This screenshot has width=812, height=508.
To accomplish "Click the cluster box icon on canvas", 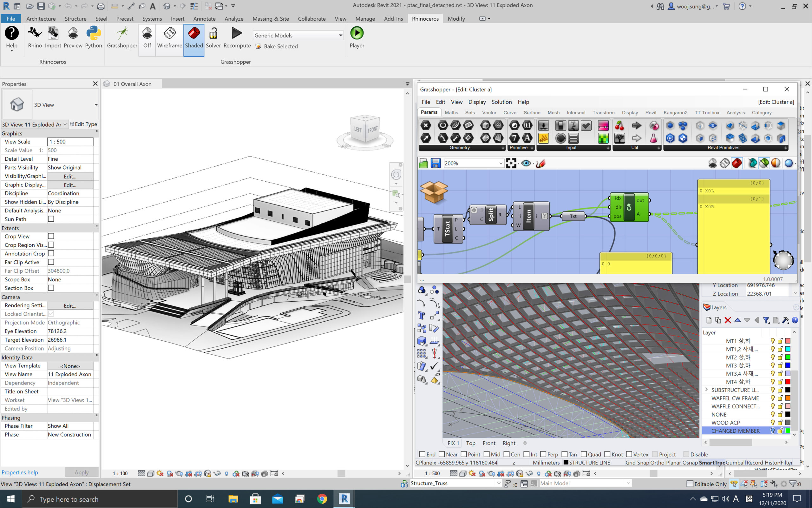I will tap(434, 192).
